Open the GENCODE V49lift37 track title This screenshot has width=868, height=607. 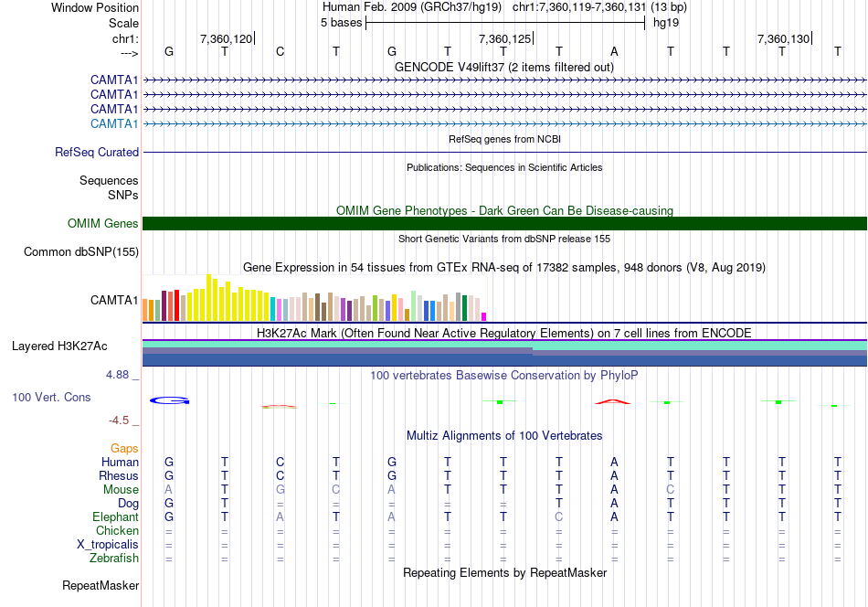tap(504, 67)
